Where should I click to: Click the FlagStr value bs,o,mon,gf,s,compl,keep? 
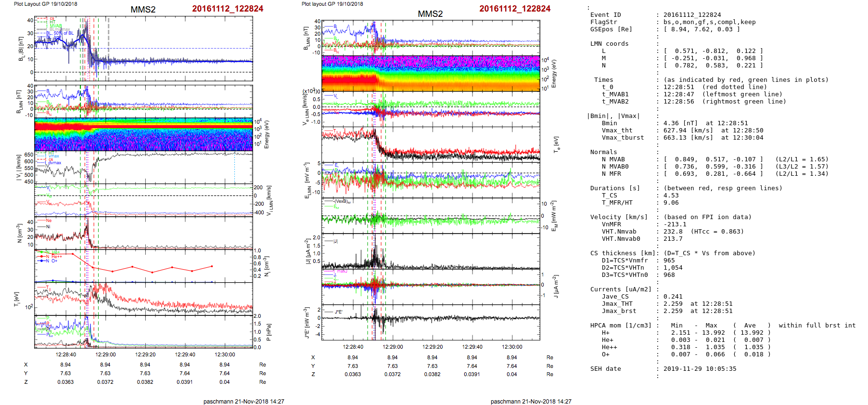pyautogui.click(x=709, y=22)
